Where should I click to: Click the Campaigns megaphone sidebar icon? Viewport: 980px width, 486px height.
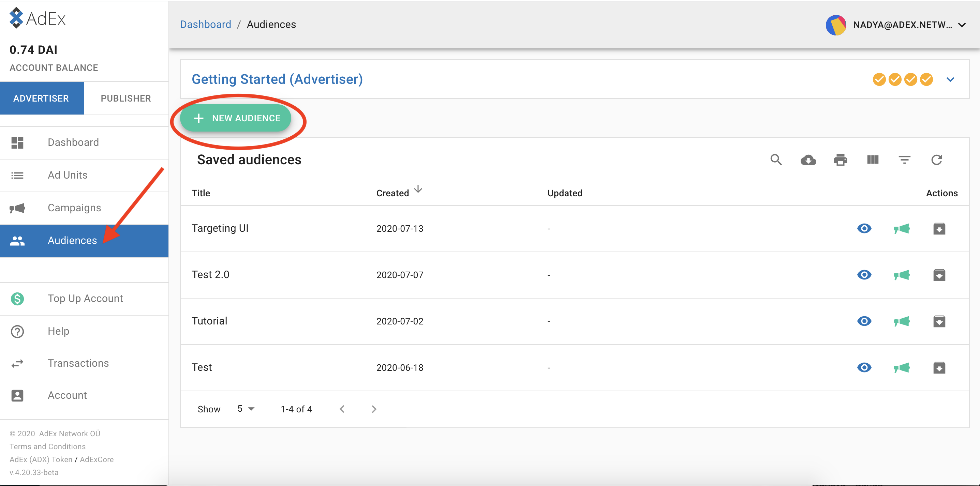click(x=17, y=208)
